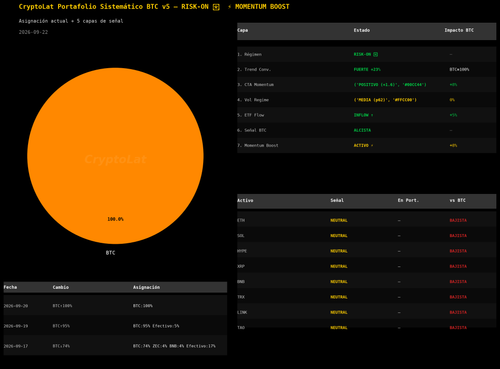Select the BNB asset row label
500x369 pixels.
click(241, 282)
